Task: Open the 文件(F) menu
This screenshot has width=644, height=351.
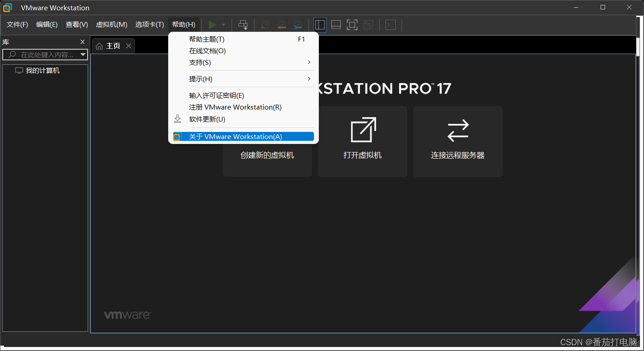Action: (x=17, y=25)
